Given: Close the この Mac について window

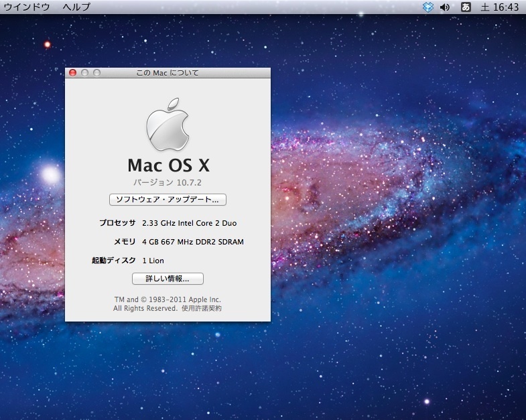Looking at the screenshot, I should [x=72, y=73].
